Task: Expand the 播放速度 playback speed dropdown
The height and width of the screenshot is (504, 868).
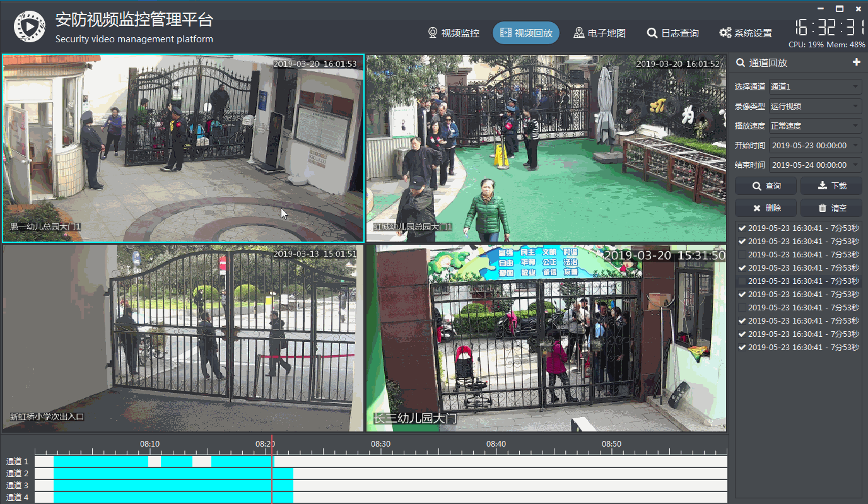Action: click(x=815, y=126)
